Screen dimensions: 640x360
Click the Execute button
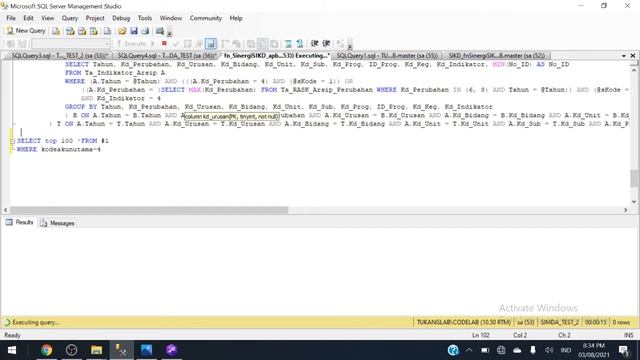(x=131, y=44)
